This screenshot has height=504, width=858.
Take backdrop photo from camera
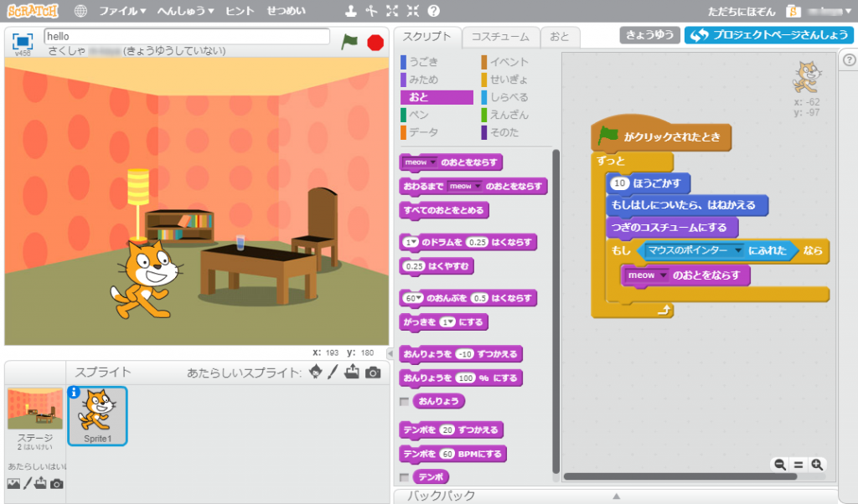pyautogui.click(x=57, y=484)
